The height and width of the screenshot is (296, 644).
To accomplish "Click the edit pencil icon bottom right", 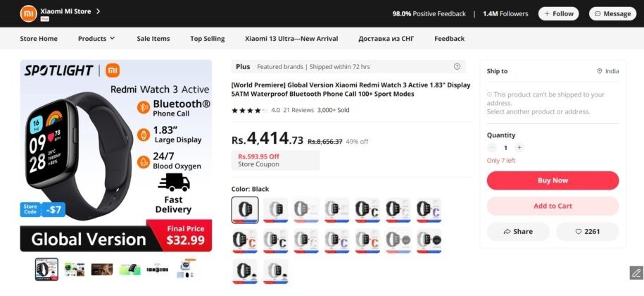I will click(636, 273).
